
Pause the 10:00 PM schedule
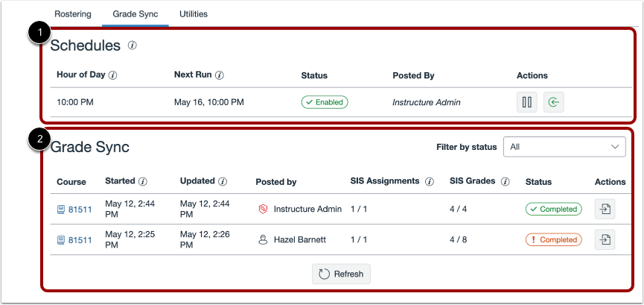(x=527, y=102)
